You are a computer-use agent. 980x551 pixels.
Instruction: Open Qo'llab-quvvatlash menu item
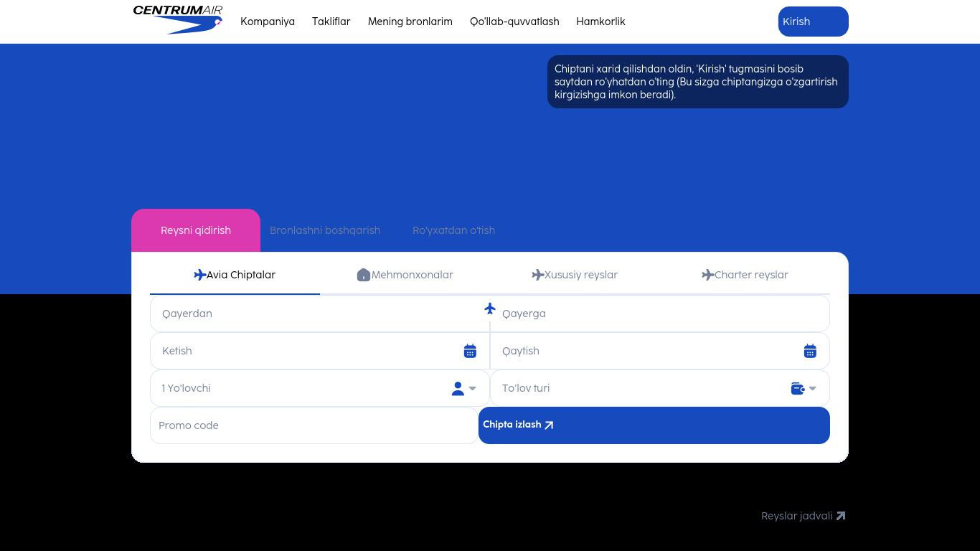[514, 22]
